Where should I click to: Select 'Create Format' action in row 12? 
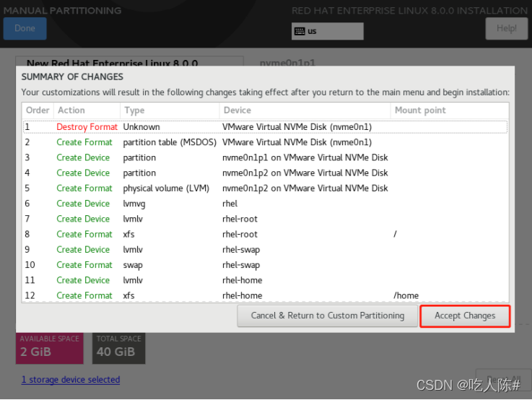click(84, 295)
